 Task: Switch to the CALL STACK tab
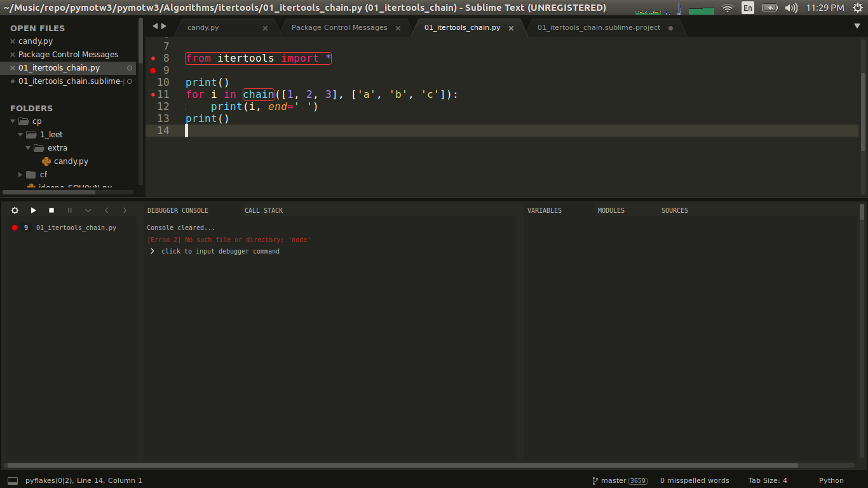[x=263, y=210]
